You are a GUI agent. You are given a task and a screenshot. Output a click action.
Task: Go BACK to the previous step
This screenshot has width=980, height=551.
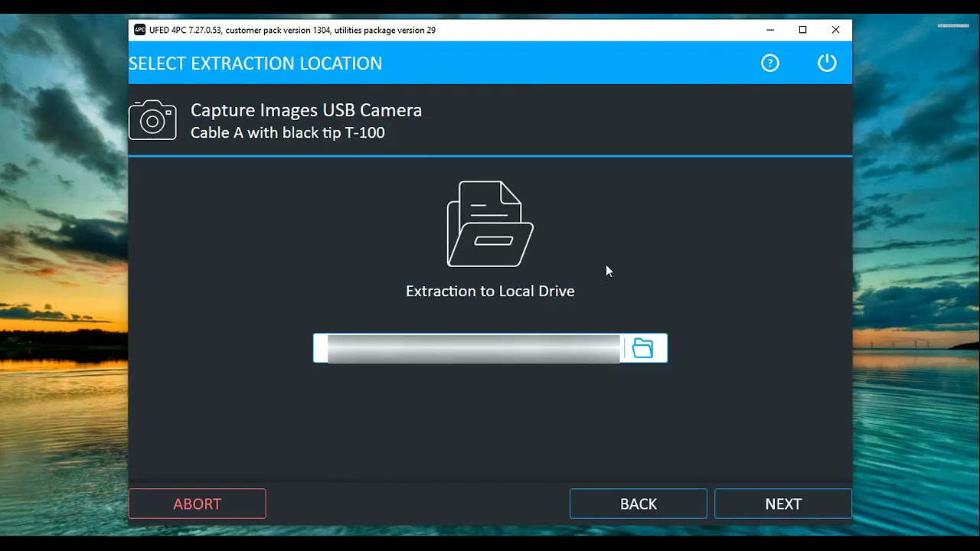pos(639,504)
